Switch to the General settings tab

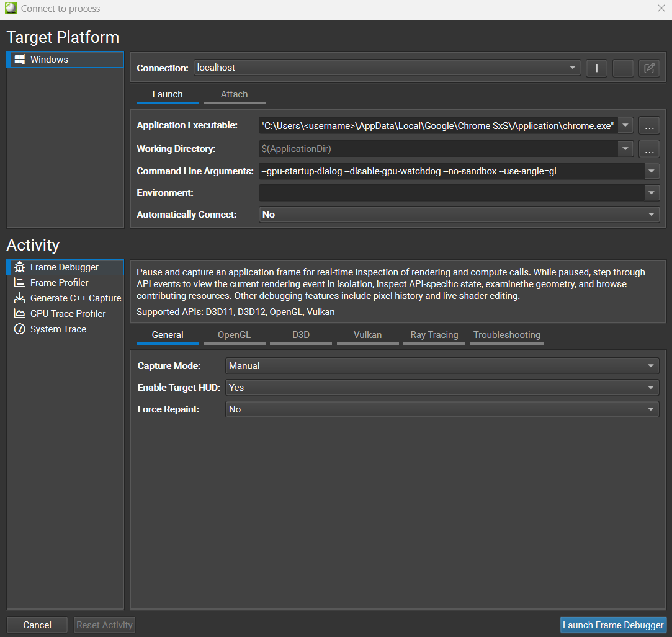point(167,336)
